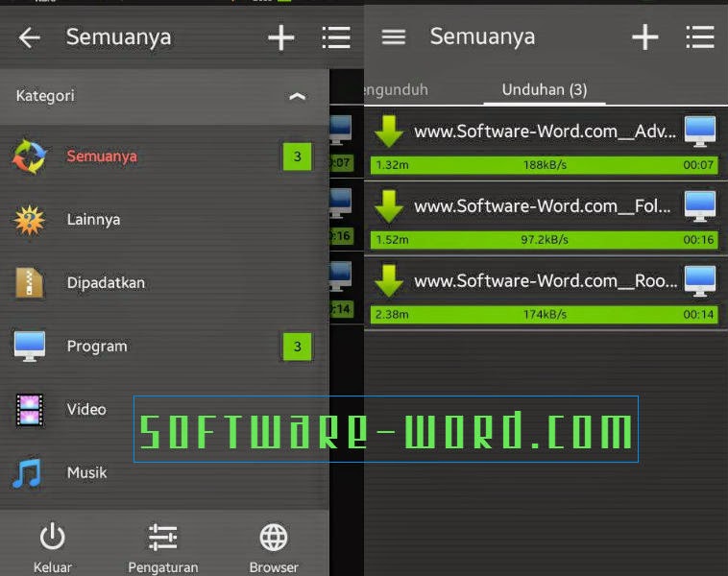Select the Lainnya category icon

29,220
